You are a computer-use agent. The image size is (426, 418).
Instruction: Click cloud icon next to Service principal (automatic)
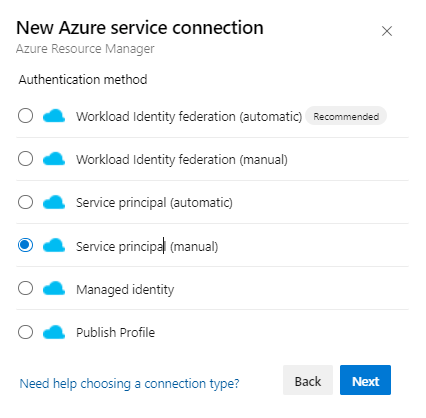(54, 202)
